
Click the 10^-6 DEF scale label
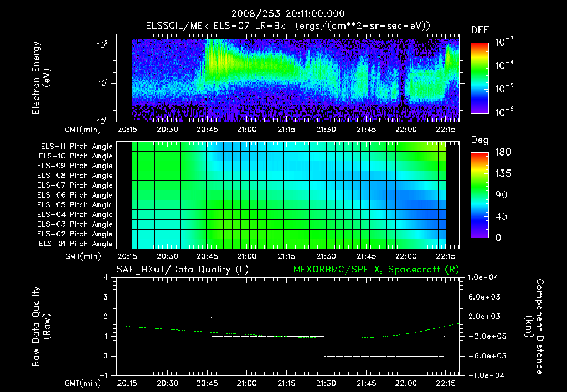pyautogui.click(x=504, y=112)
